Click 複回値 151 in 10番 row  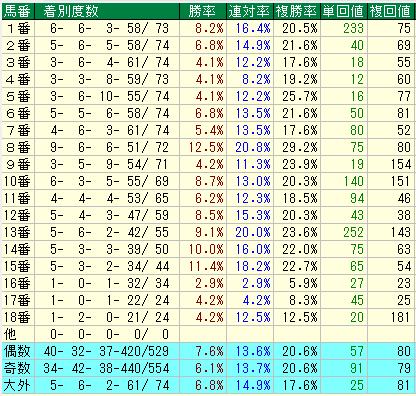tap(401, 182)
